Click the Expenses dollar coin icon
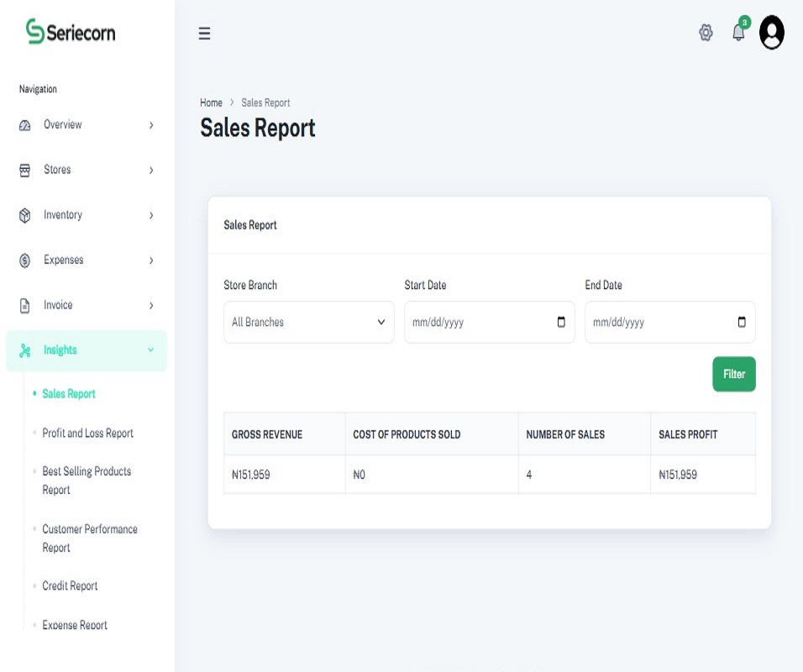This screenshot has height=672, width=803. (24, 260)
